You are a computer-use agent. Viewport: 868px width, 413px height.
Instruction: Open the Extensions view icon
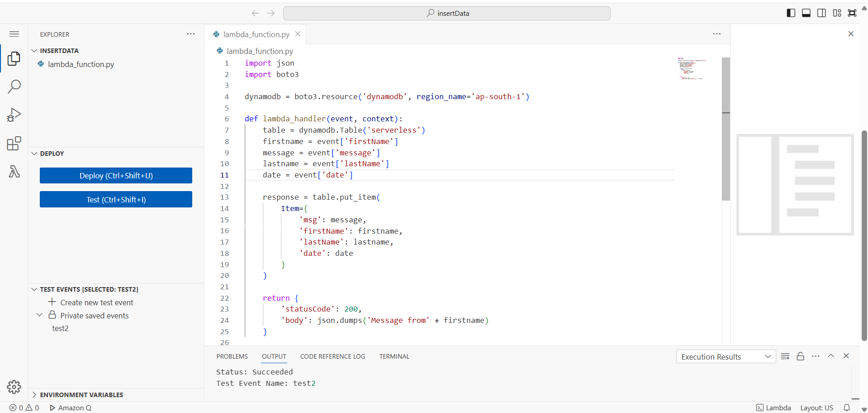pos(14,144)
